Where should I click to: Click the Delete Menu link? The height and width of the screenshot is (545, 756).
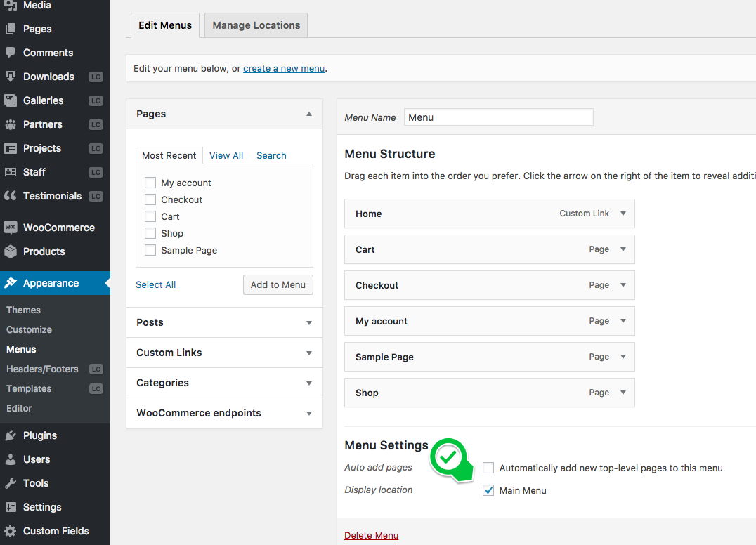tap(371, 535)
